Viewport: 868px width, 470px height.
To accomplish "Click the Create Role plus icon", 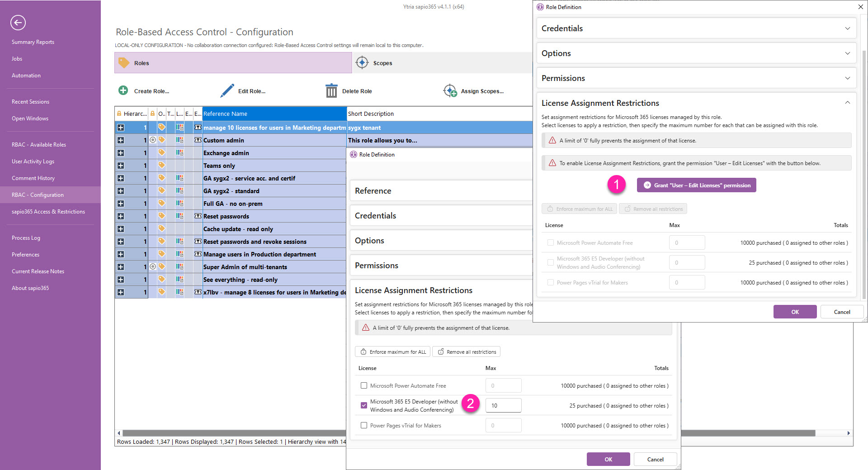I will point(123,90).
